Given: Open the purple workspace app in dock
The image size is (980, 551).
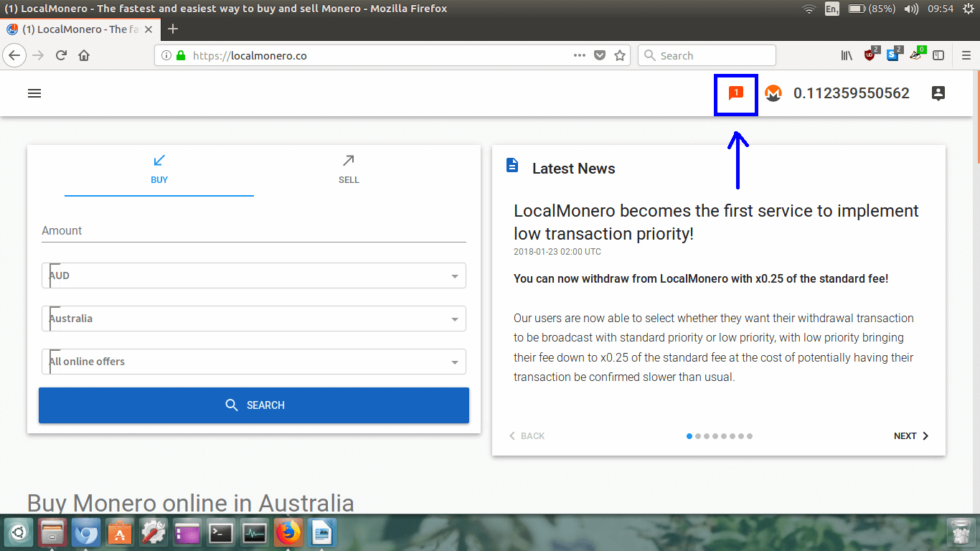Looking at the screenshot, I should tap(187, 533).
